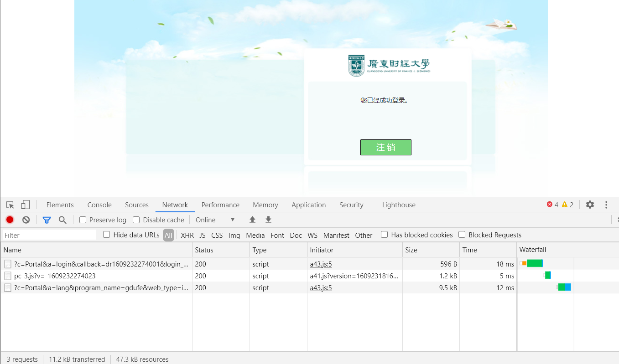619x364 pixels.
Task: Sort by the Initiator column header
Action: (354, 250)
